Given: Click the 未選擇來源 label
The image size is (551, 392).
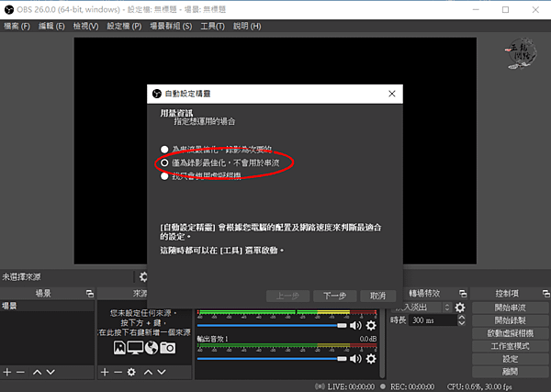Looking at the screenshot, I should pyautogui.click(x=21, y=277).
